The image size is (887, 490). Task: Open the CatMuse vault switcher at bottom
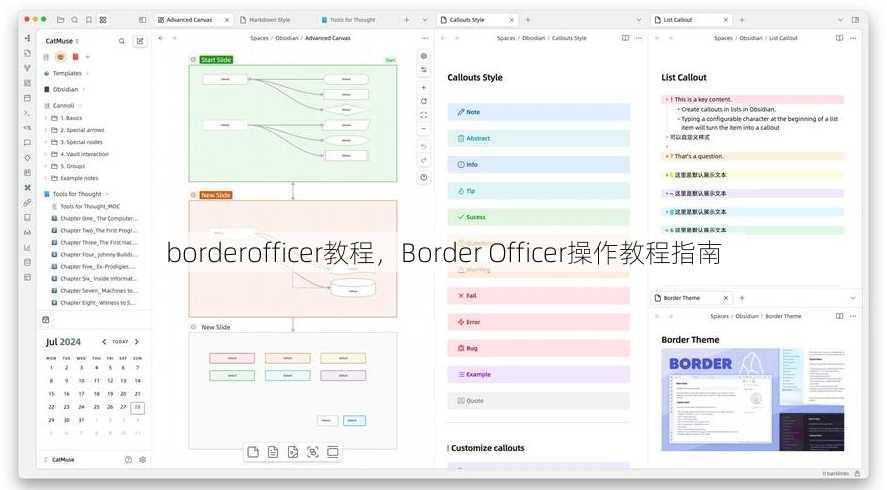click(59, 459)
